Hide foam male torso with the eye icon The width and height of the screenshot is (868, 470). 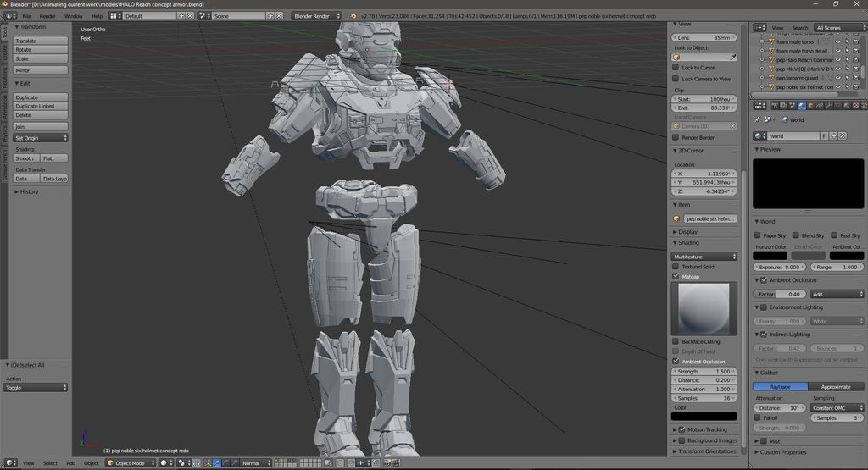point(837,41)
